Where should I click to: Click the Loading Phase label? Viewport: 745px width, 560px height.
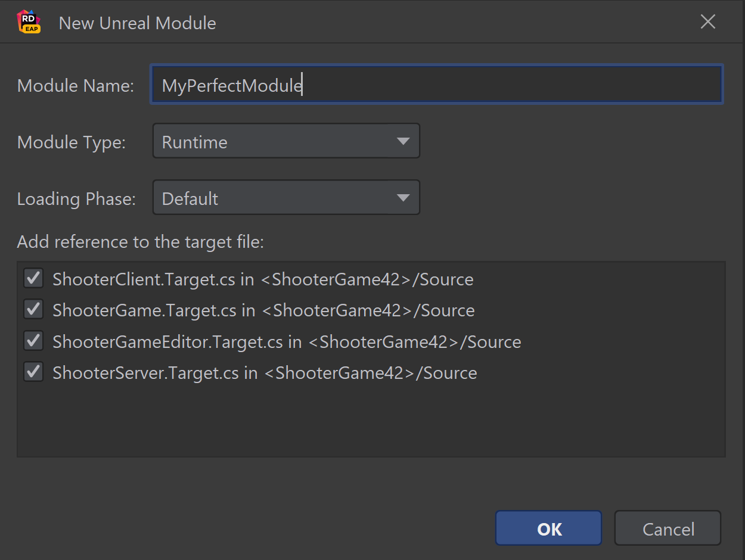76,199
